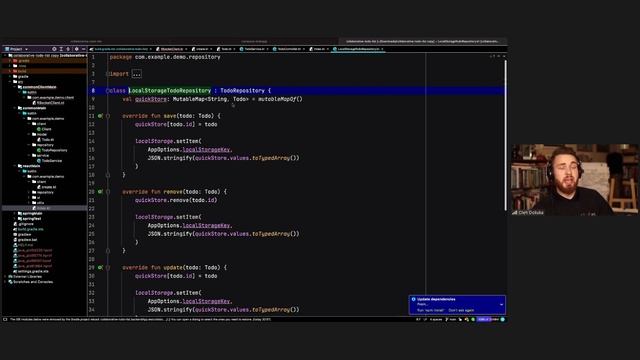Click the override gutter icon on remove function
This screenshot has height=360, width=640.
pyautogui.click(x=100, y=192)
